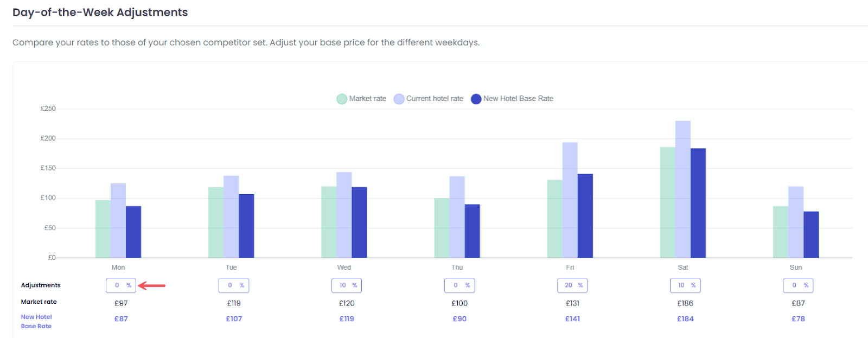Click the Current hotel rate legend circle

pyautogui.click(x=399, y=99)
